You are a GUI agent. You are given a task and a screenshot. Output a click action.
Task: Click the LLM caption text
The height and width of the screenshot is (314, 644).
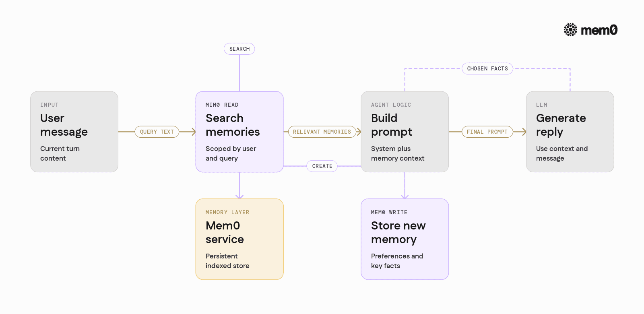click(542, 105)
